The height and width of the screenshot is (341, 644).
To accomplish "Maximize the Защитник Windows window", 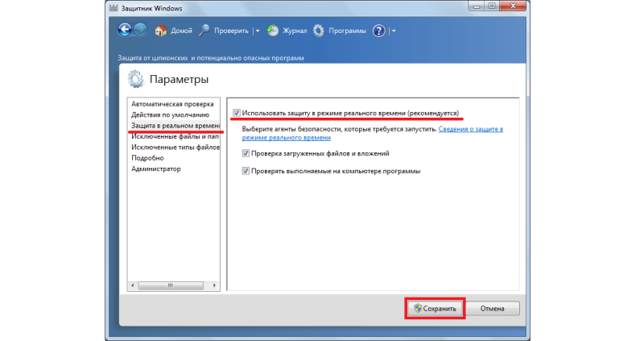I will [x=492, y=6].
